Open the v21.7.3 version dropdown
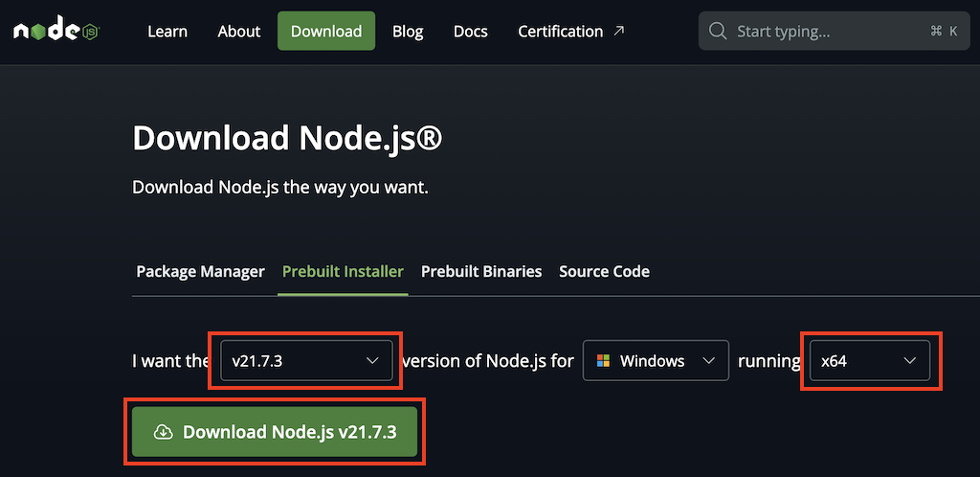This screenshot has width=980, height=477. pos(306,361)
